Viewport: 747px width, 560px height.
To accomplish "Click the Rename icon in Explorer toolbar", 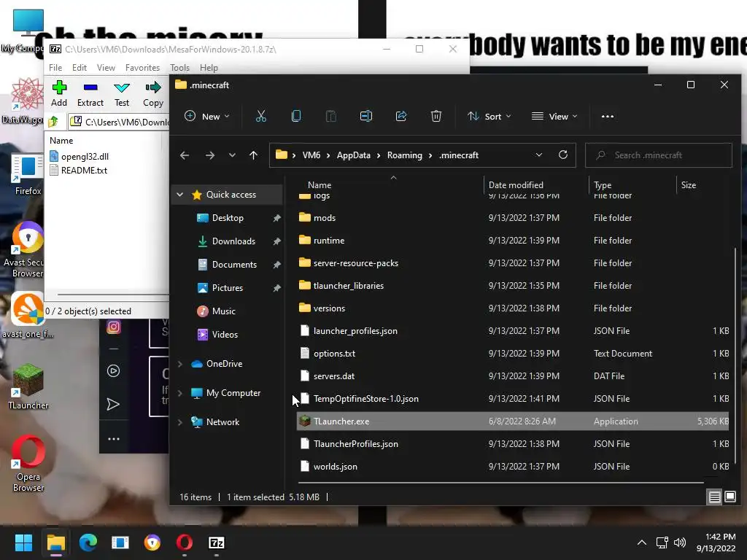I will (366, 116).
